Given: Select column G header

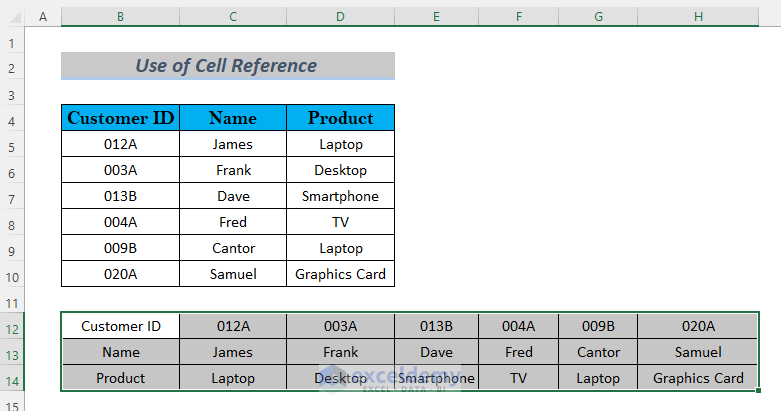Looking at the screenshot, I should [x=598, y=17].
